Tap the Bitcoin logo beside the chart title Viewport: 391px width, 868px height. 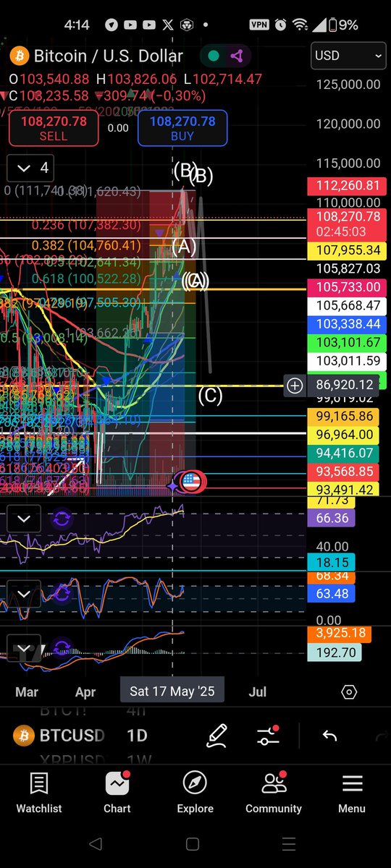[x=19, y=56]
